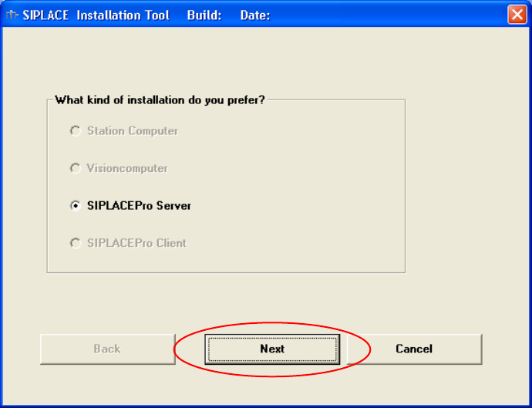Go back using the Back button

tap(107, 349)
